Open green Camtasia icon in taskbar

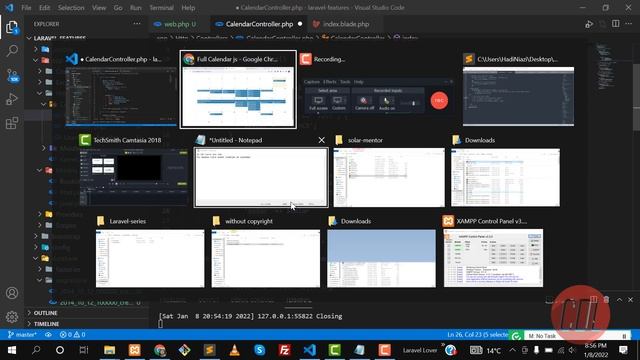pos(334,350)
